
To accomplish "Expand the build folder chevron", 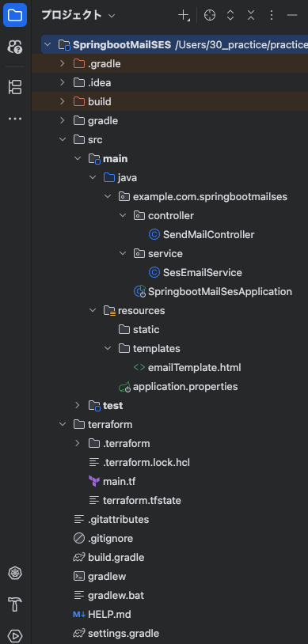I will point(62,101).
